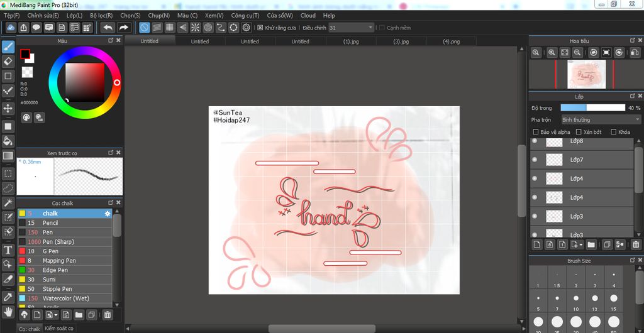Delete brush with trash icon
Viewport: 644px width, 333px height.
(107, 315)
